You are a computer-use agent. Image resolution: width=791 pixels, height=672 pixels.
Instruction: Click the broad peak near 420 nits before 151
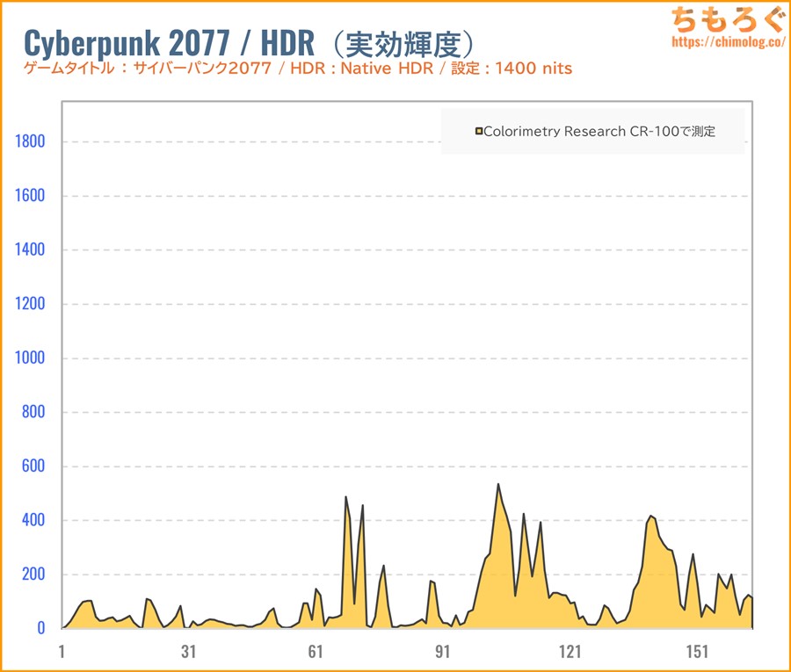650,516
